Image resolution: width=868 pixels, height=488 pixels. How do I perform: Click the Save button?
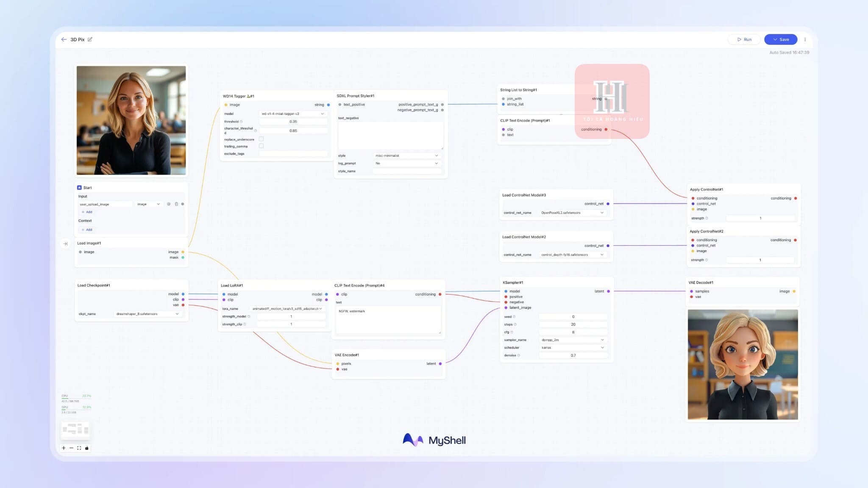click(781, 39)
